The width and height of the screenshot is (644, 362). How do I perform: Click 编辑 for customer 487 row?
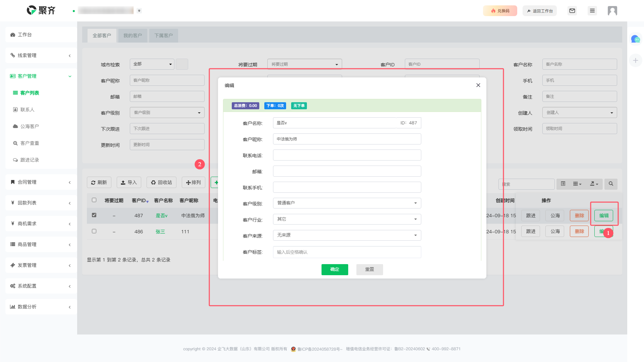(604, 216)
